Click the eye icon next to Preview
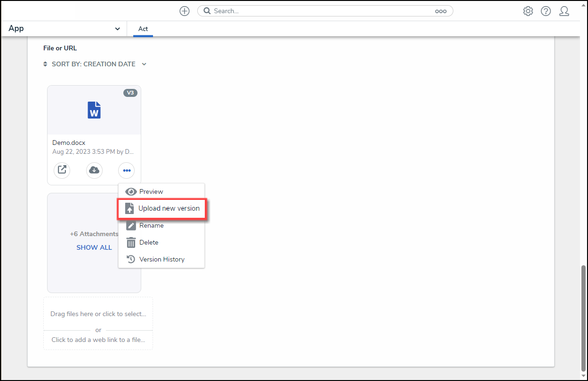 coord(131,191)
